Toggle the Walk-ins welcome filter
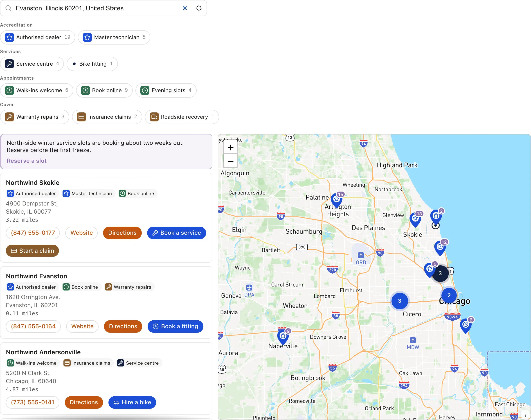Viewport: 531px width, 420px height. coord(37,90)
